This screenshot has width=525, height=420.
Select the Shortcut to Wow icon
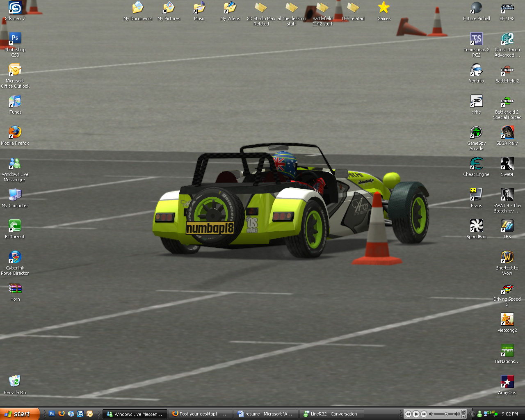(x=507, y=263)
